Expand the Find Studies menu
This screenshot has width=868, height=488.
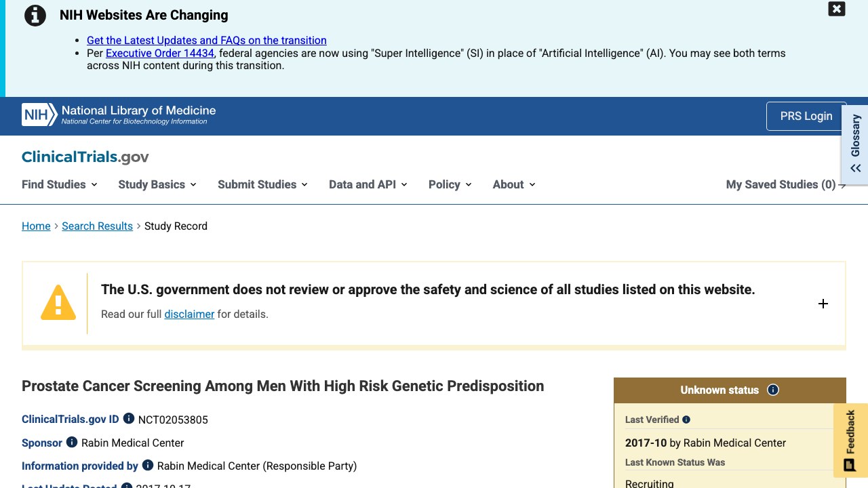(60, 184)
